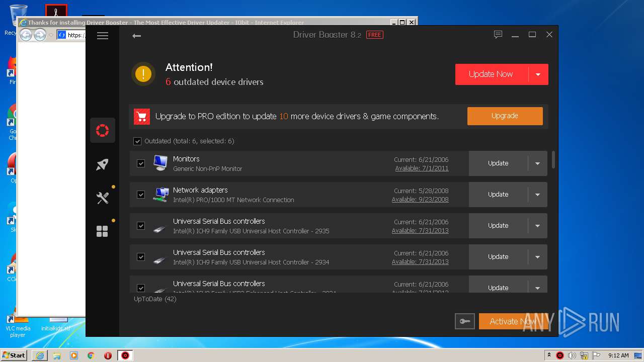Click USB device icon for controller 2935
The height and width of the screenshot is (362, 644).
[x=159, y=229]
